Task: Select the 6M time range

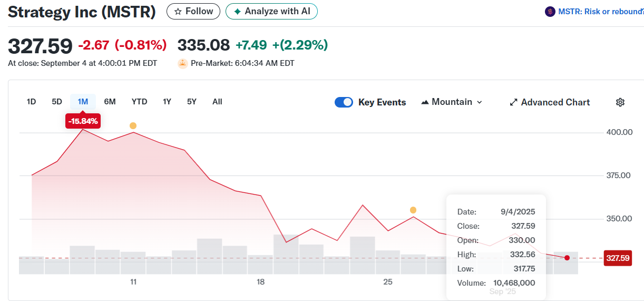Action: (x=110, y=102)
